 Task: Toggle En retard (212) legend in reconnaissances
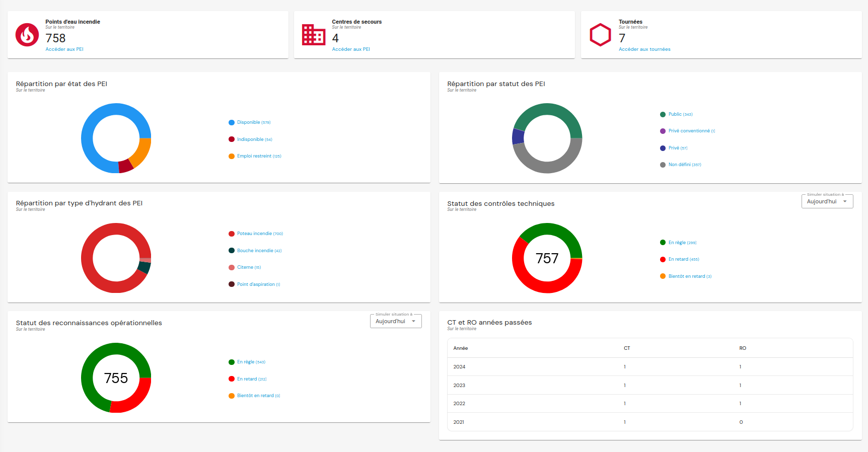(x=247, y=379)
